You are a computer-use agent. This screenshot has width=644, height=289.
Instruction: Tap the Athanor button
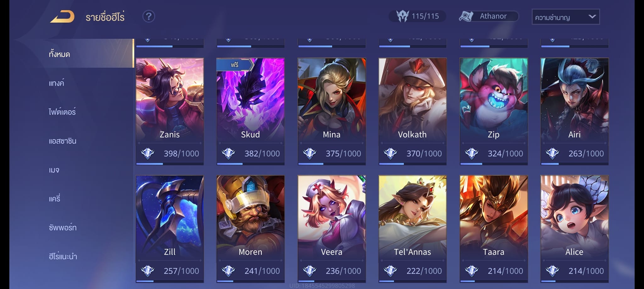(489, 16)
